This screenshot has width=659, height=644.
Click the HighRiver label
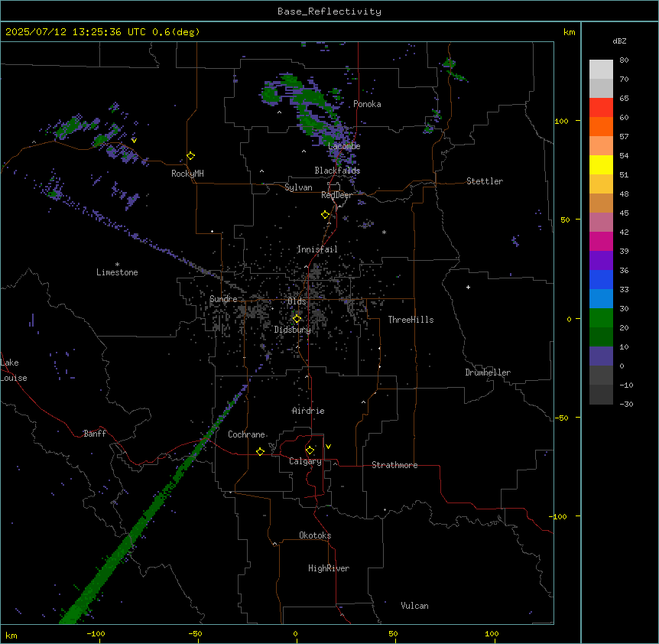coord(329,568)
